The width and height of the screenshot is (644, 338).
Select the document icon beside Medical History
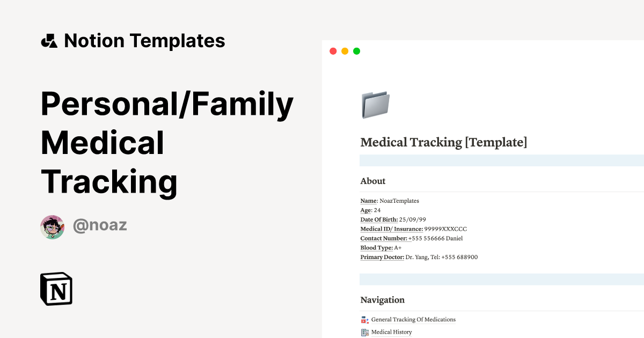coord(364,332)
